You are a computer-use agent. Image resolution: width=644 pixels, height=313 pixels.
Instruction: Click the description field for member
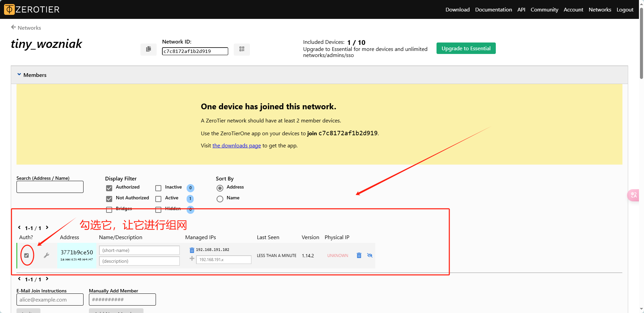pos(139,261)
